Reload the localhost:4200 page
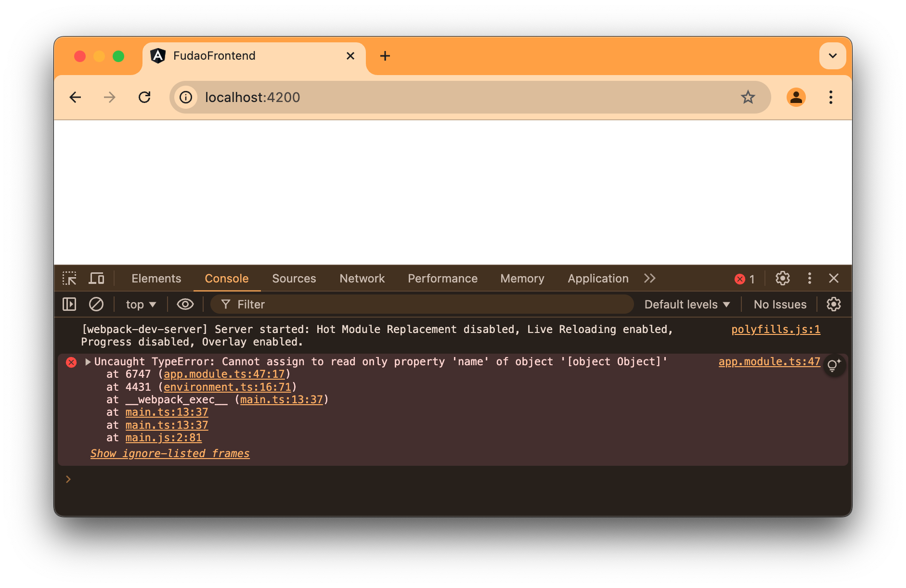Screen dimensions: 906x588 (x=145, y=97)
